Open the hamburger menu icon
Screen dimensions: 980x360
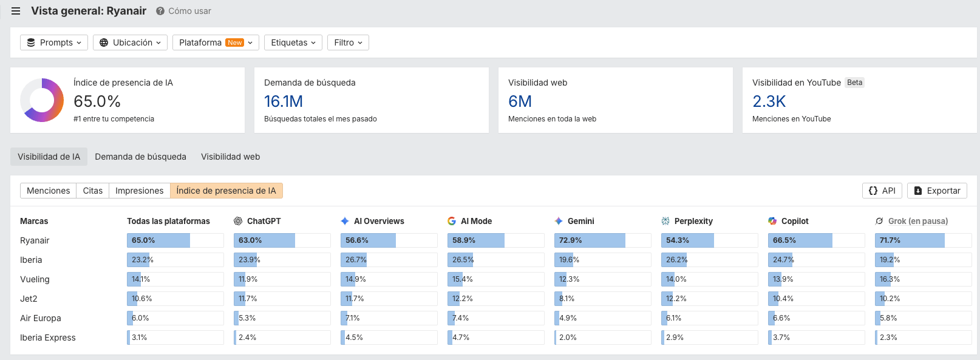(x=16, y=11)
